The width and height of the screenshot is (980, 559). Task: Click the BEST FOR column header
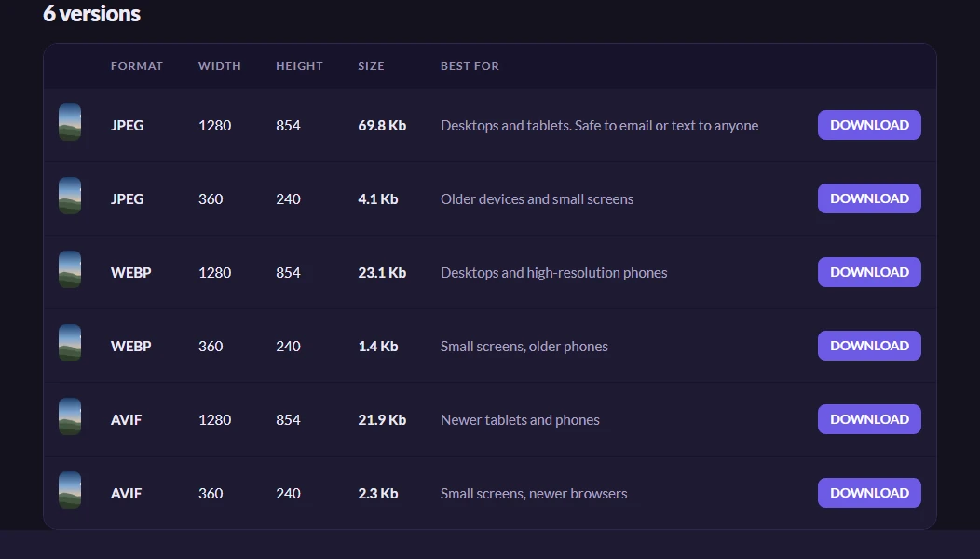(x=470, y=66)
